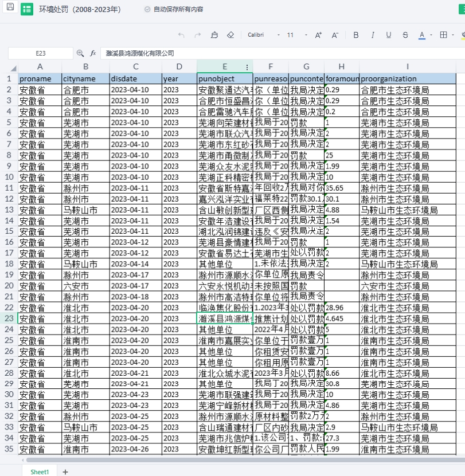Select the column E header

224,66
